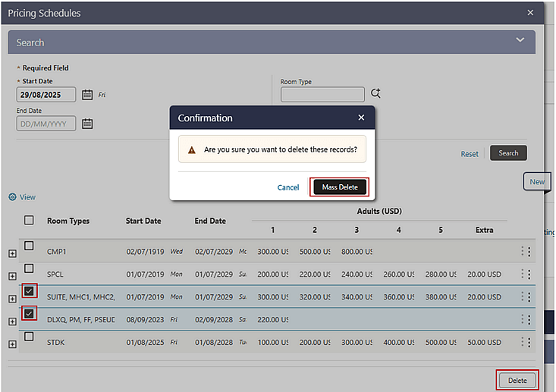
Task: Click Cancel in the Confirmation dialog
Action: [288, 187]
